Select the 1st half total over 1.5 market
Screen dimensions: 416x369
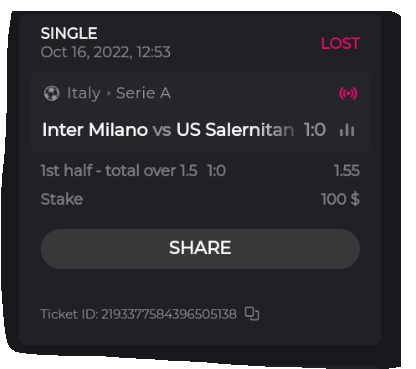click(x=119, y=171)
